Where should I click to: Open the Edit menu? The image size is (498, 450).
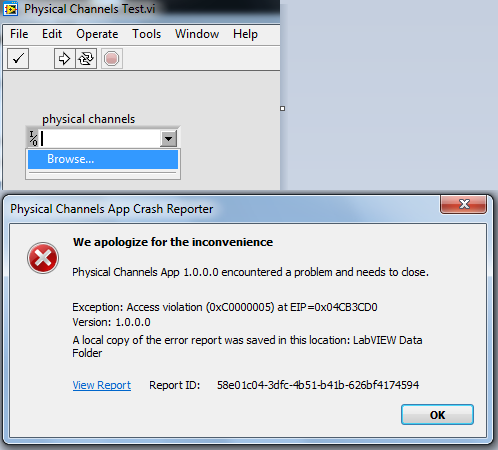pyautogui.click(x=52, y=34)
